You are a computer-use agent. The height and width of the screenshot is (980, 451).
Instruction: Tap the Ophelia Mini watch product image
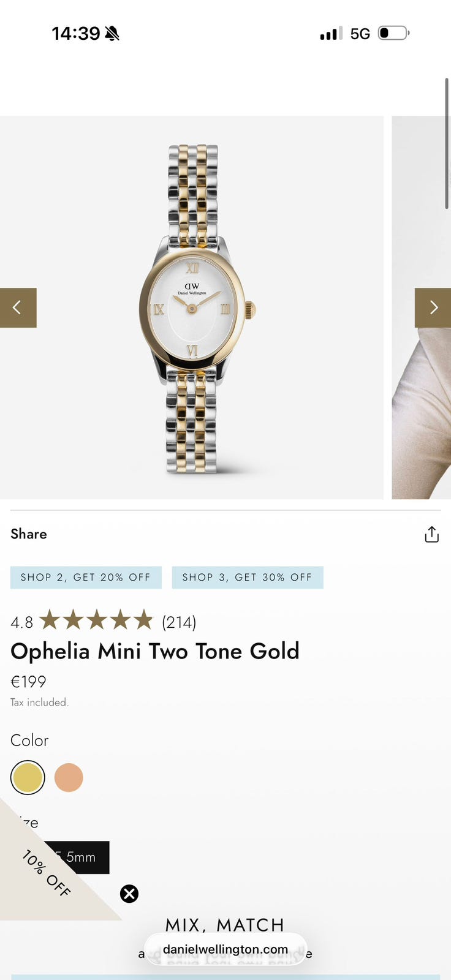pos(192,307)
